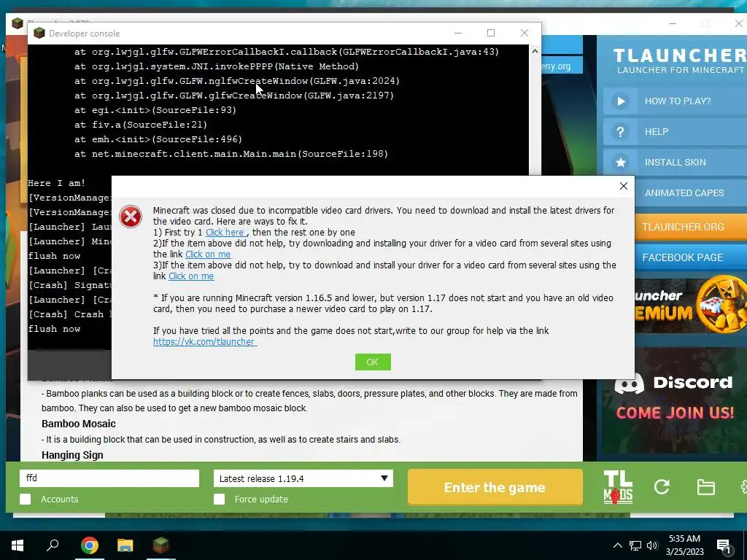
Task: Click the red error icon in the dialog
Action: (131, 217)
